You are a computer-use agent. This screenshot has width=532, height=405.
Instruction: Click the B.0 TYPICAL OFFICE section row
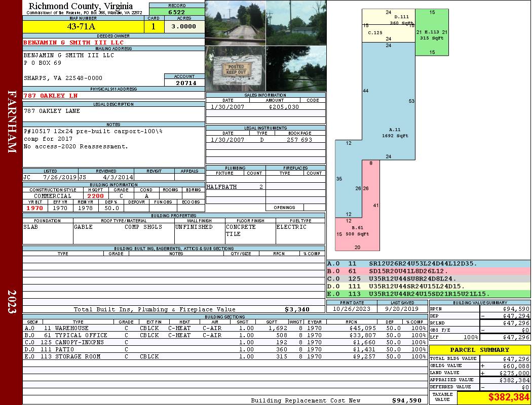[x=225, y=335]
